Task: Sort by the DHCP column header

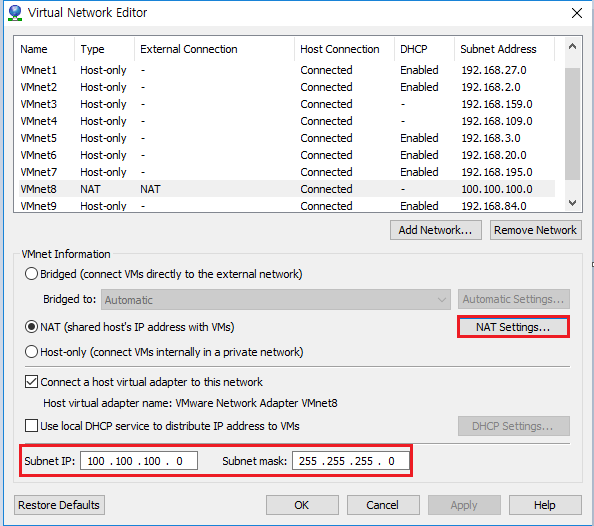Action: point(424,49)
